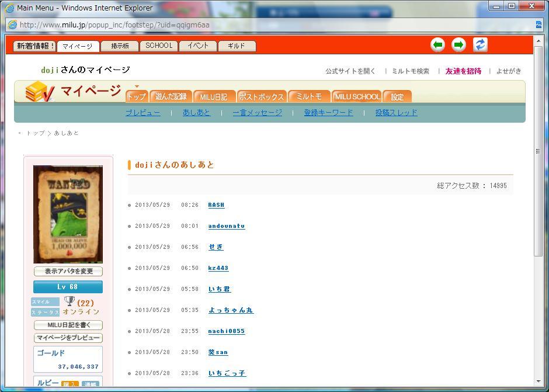The height and width of the screenshot is (392, 549).
Task: Open the WANTED poster avatar image
Action: [68, 214]
